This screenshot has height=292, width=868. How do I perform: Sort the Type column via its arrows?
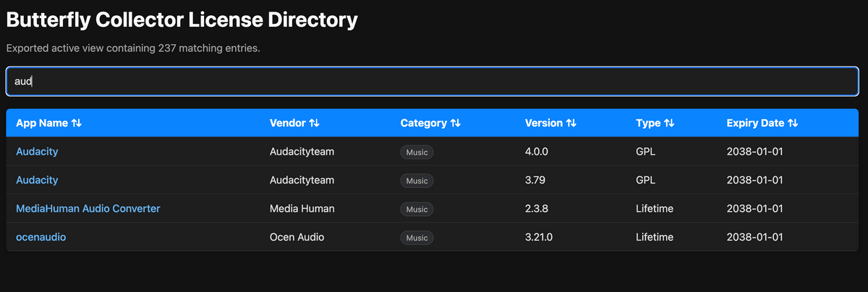coord(669,123)
